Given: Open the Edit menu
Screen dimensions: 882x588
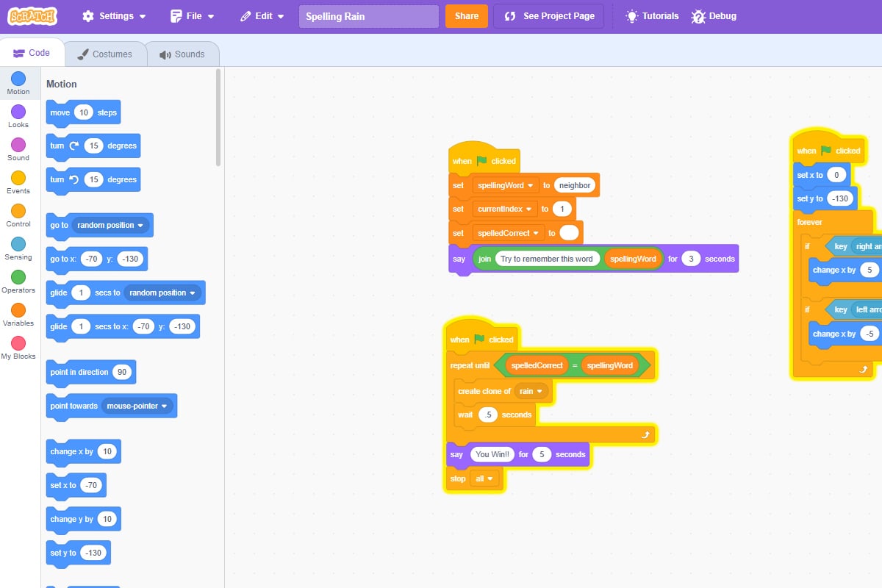Looking at the screenshot, I should pos(262,16).
